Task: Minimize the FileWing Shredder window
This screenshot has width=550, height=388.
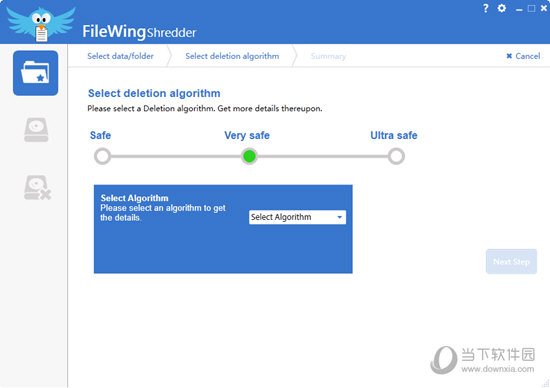Action: (519, 10)
